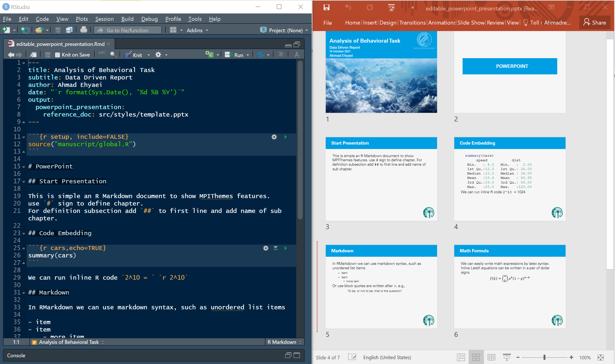This screenshot has height=364, width=615.
Task: Click the spell check notes icon in PowerPoint status bar
Action: point(352,357)
